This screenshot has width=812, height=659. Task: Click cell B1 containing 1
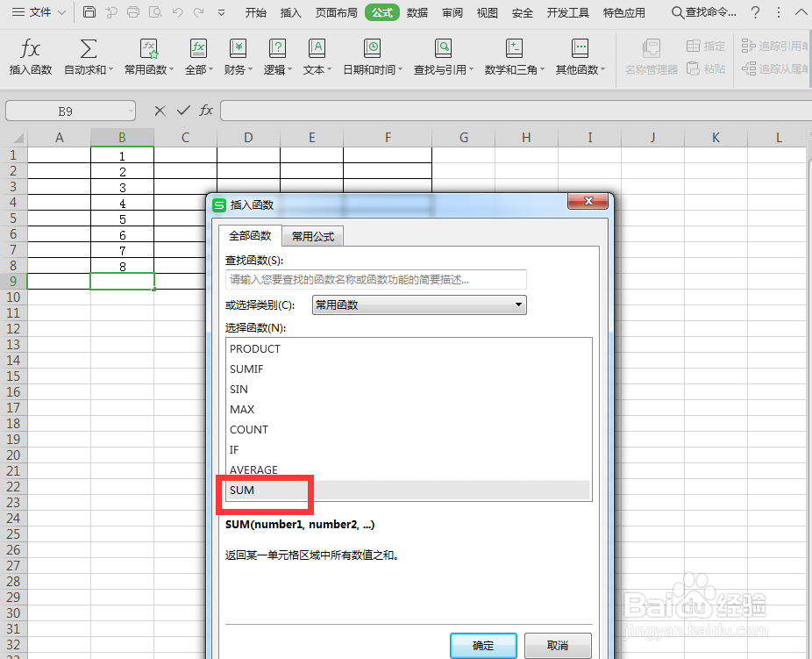point(122,155)
